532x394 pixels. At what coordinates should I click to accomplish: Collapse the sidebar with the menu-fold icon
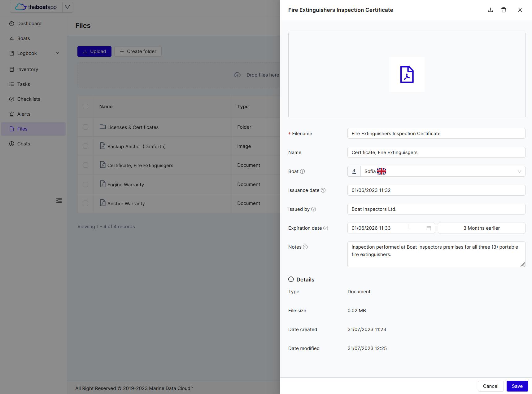[59, 201]
